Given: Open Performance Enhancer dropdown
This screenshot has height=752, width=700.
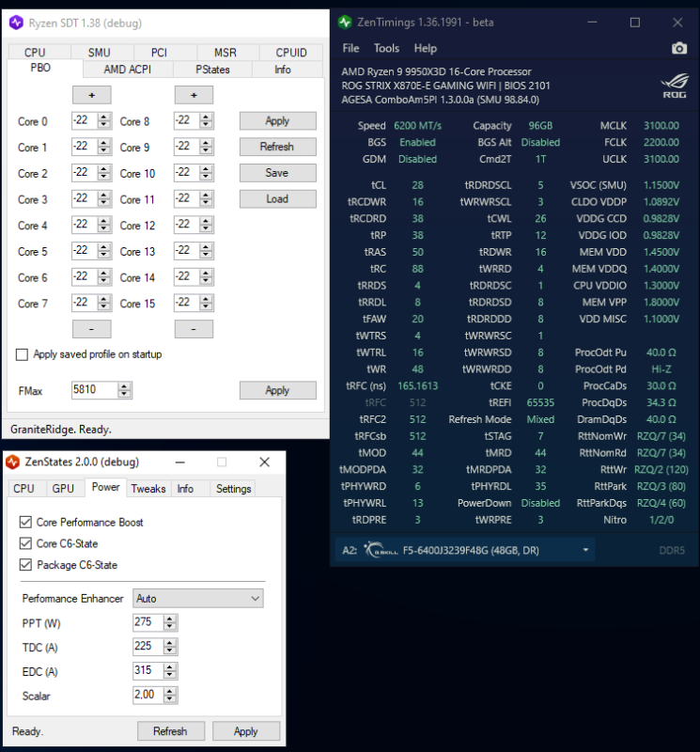Looking at the screenshot, I should click(198, 599).
